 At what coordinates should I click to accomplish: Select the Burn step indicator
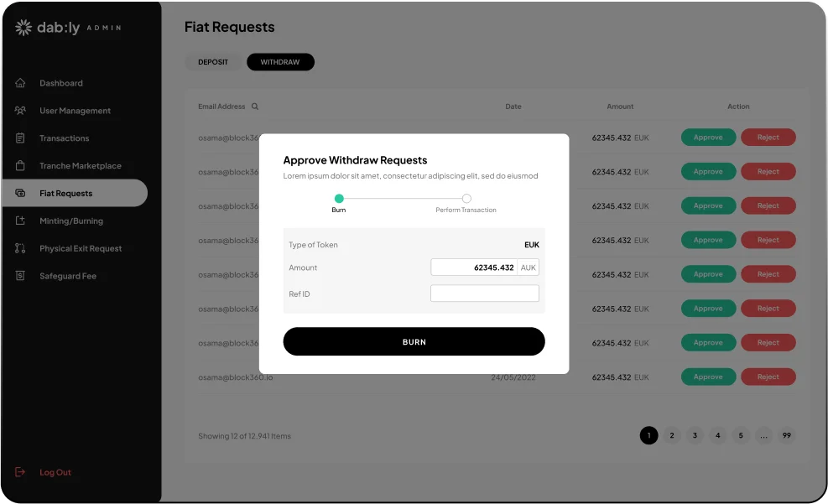click(339, 199)
